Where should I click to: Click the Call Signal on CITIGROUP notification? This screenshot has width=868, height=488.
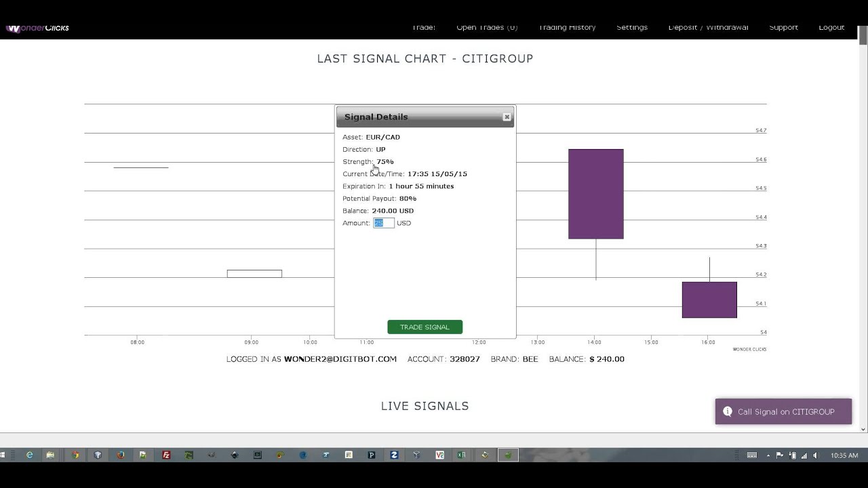(783, 411)
